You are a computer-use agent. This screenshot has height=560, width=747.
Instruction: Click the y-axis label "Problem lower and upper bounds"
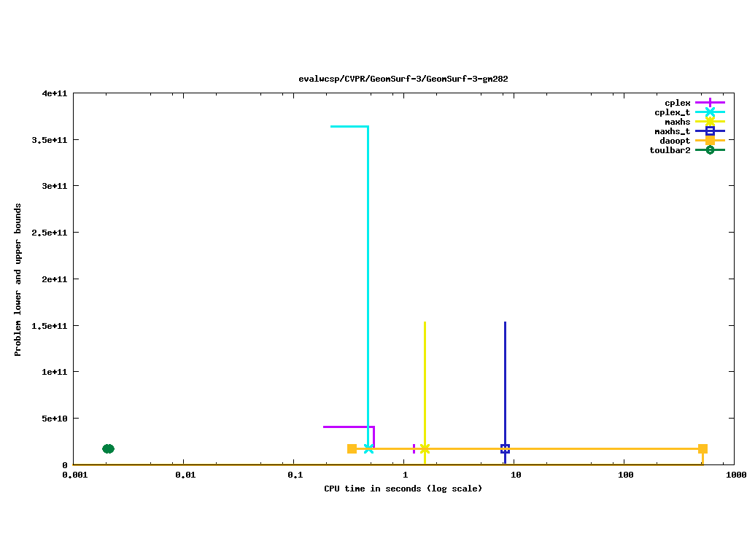click(x=18, y=279)
